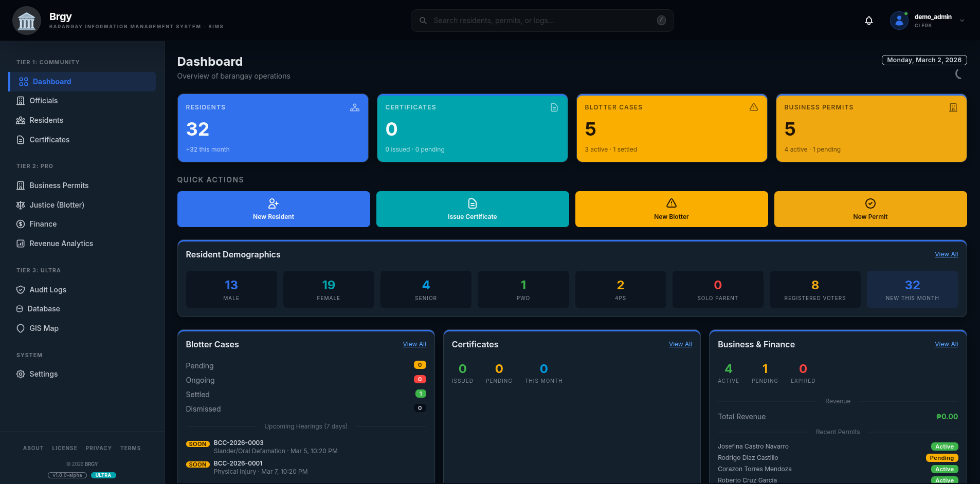980x484 pixels.
Task: Open the Business Permits stat card
Action: point(871,128)
